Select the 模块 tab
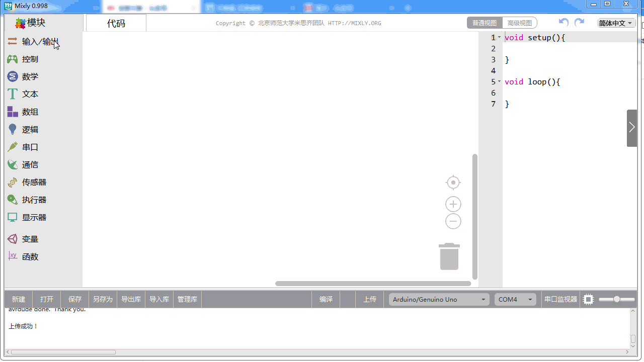644x362 pixels. pyautogui.click(x=31, y=23)
